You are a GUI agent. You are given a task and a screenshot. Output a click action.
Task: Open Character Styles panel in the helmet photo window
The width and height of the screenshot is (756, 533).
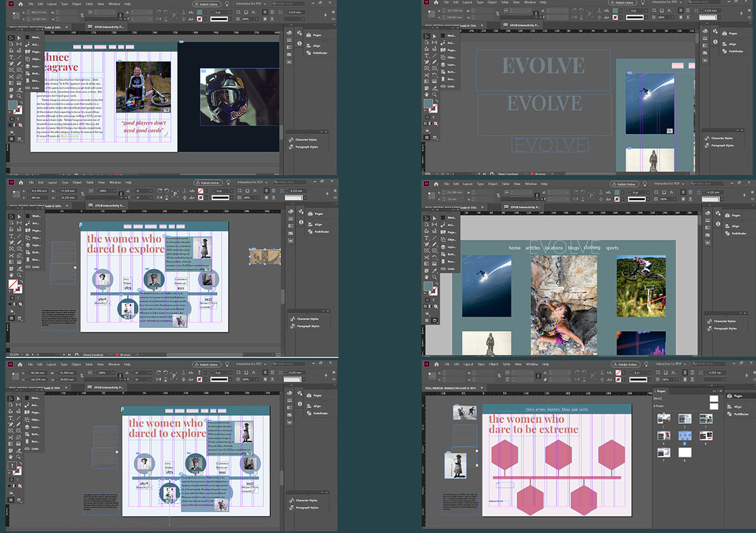(303, 139)
